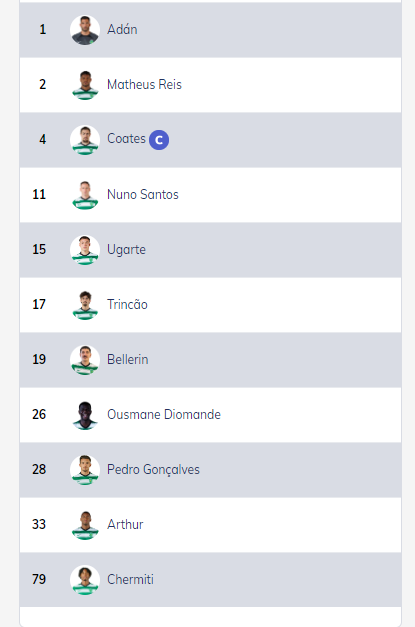This screenshot has height=627, width=415.
Task: Open the Bellerin name link
Action: coord(128,359)
